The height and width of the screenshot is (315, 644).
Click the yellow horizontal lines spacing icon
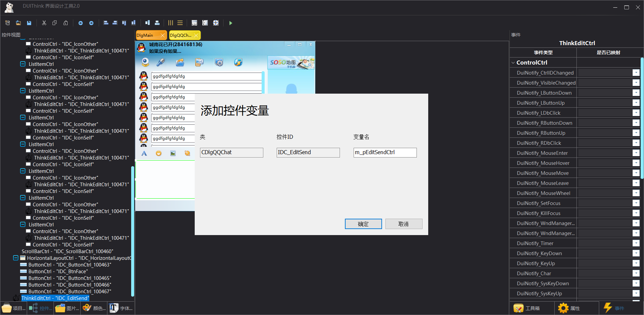point(180,23)
